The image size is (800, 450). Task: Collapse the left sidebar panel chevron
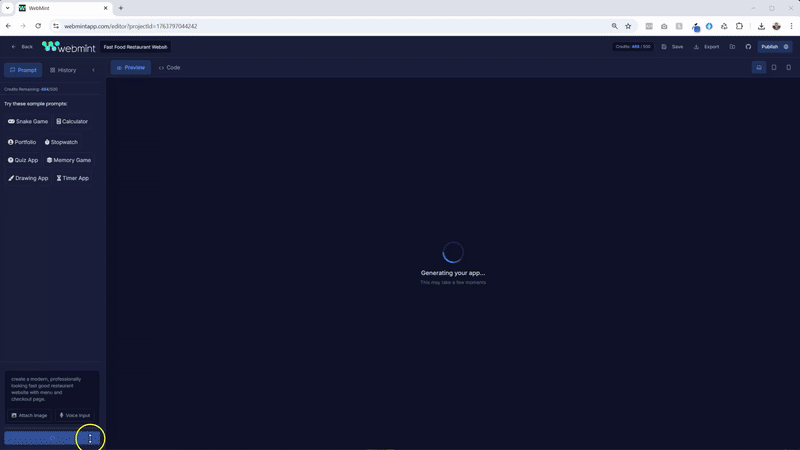(93, 70)
